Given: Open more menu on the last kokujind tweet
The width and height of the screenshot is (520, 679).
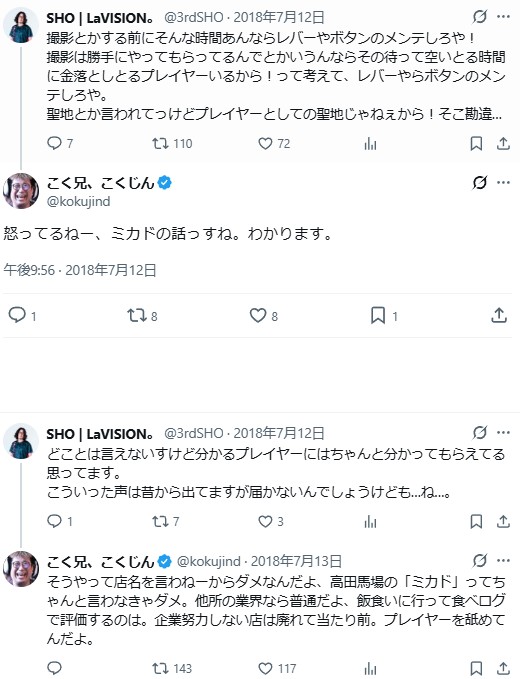Looking at the screenshot, I should [504, 560].
